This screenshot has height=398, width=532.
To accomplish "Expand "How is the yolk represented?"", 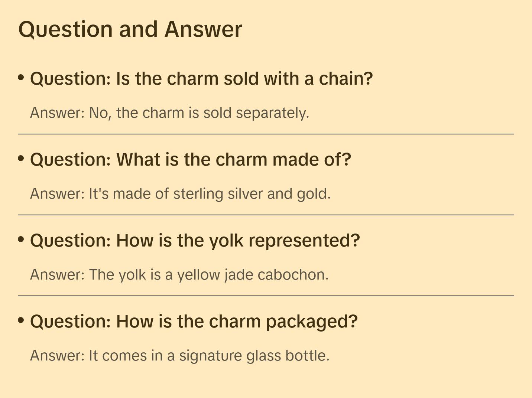I will tap(195, 241).
